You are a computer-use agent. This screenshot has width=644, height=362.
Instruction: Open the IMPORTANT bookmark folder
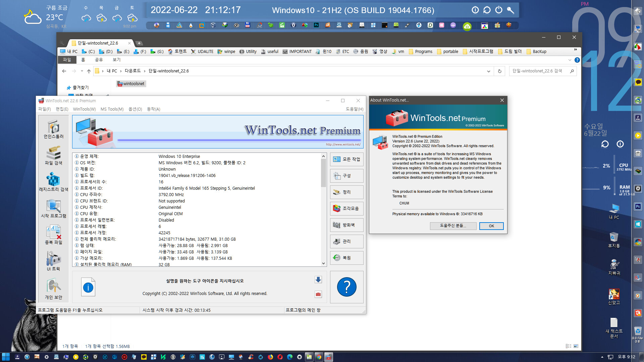[297, 52]
